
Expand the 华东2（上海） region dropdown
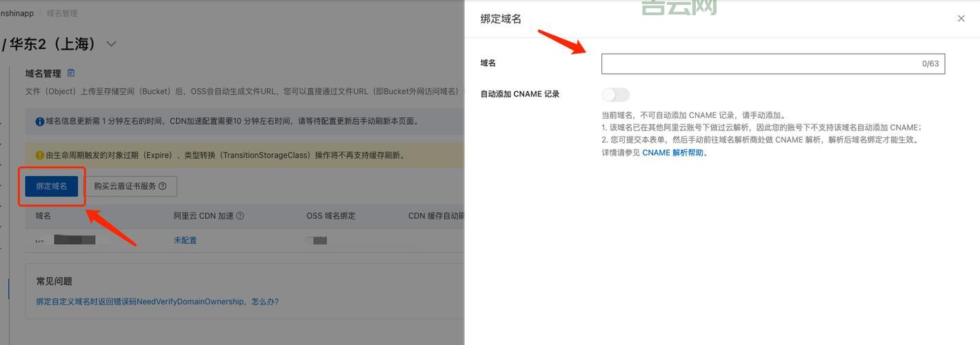tap(111, 44)
